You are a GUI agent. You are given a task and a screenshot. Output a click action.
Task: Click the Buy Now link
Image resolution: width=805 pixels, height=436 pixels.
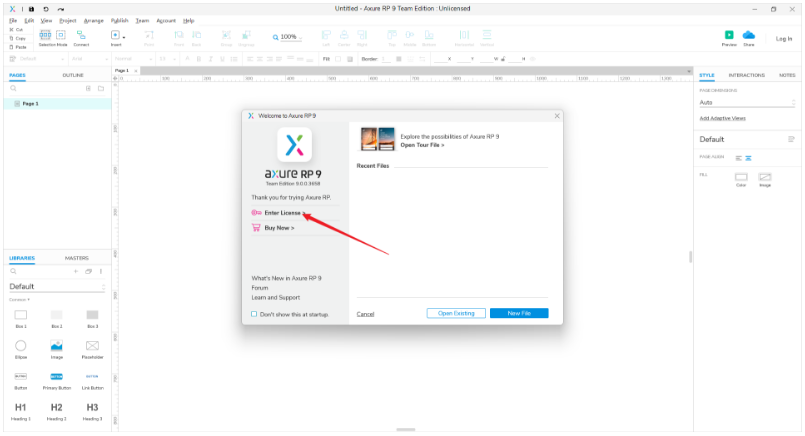pos(279,228)
